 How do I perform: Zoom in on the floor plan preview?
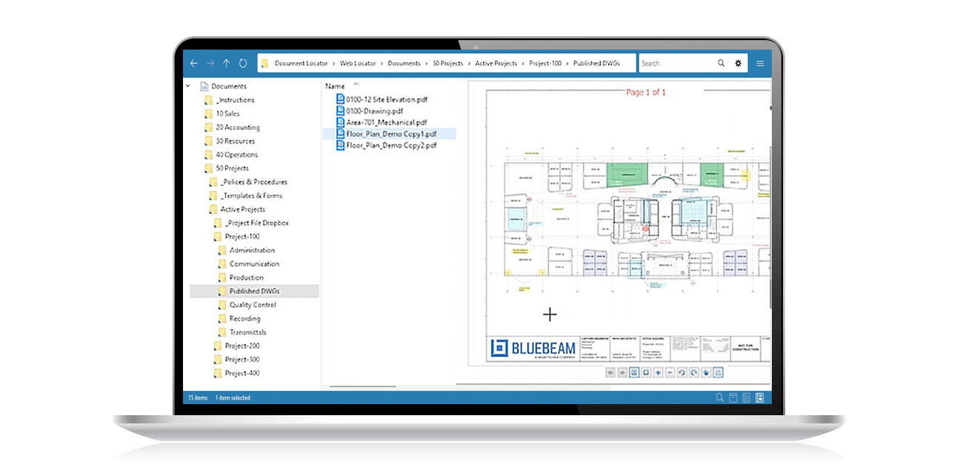coord(659,374)
